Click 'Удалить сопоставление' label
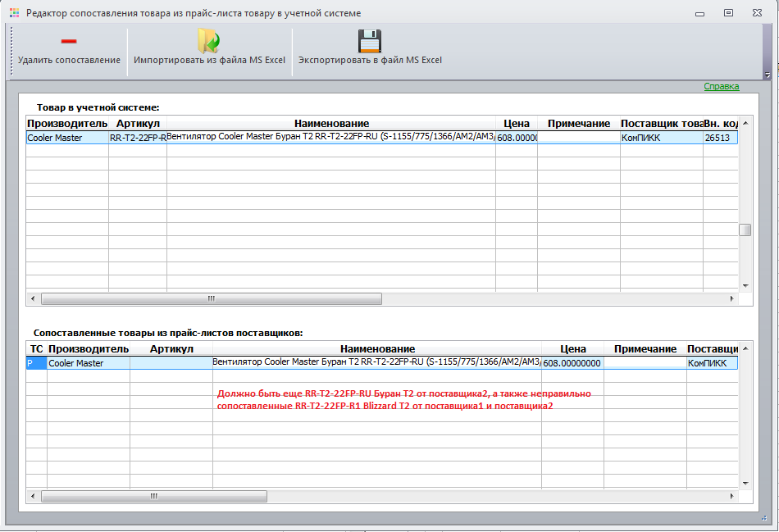This screenshot has width=779, height=532. pos(69,60)
